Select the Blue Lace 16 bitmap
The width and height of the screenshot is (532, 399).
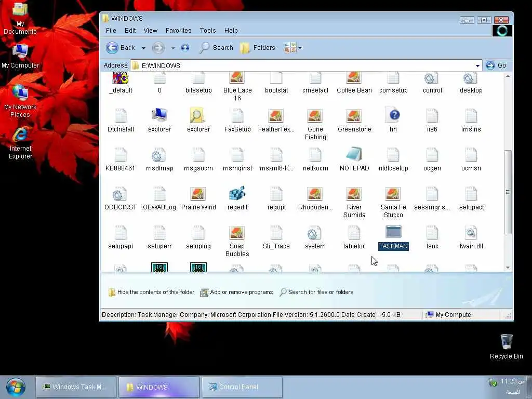(237, 78)
